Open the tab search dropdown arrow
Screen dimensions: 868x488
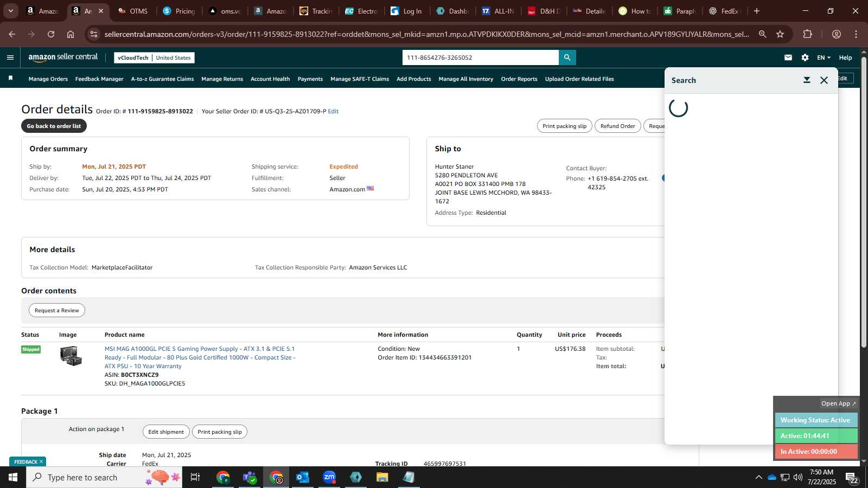[x=10, y=11]
